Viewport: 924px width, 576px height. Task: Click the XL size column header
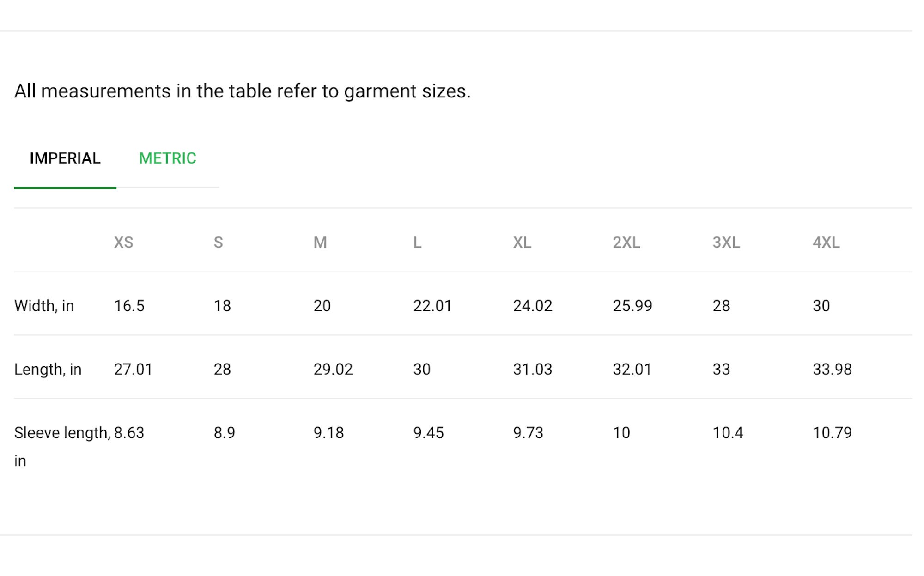522,243
